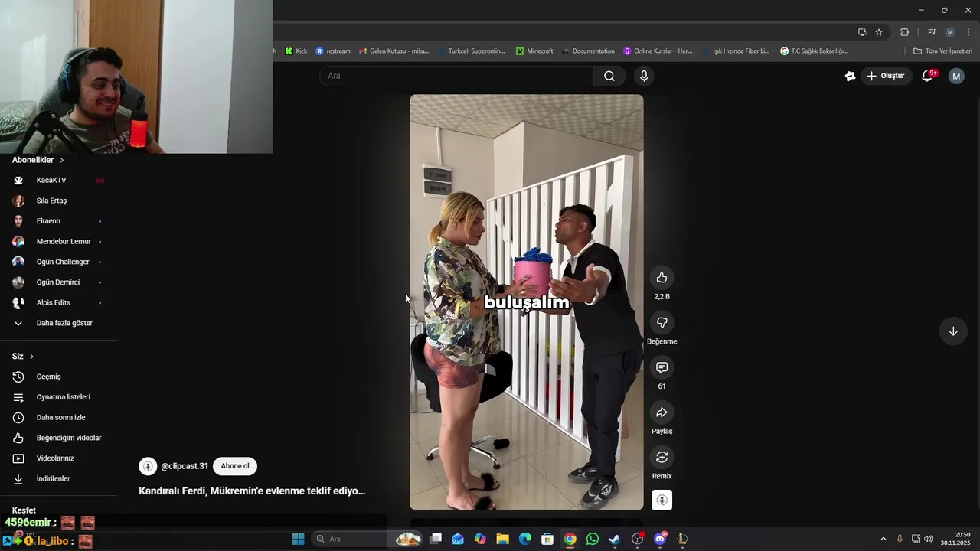Image resolution: width=980 pixels, height=551 pixels.
Task: Click install app icon in address bar
Action: click(x=862, y=32)
